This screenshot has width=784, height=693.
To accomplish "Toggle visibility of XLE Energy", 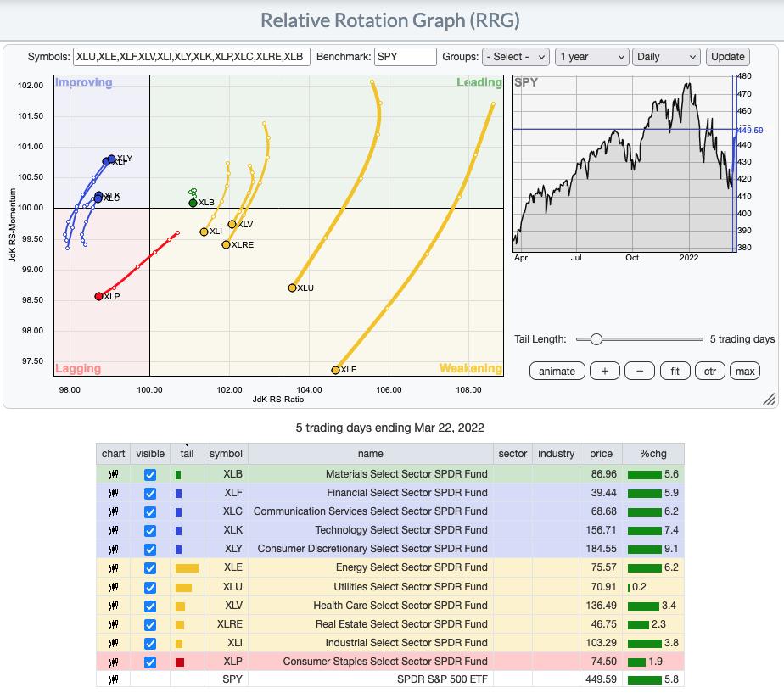I will coord(150,568).
